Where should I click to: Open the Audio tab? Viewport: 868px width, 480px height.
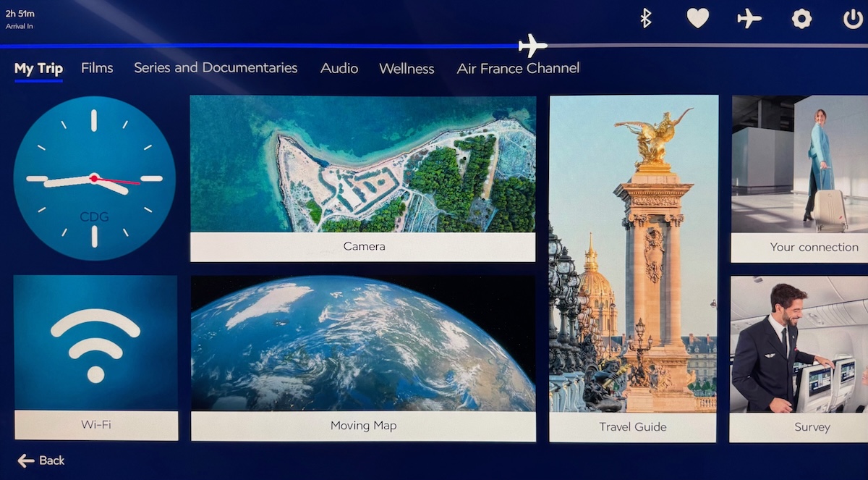click(x=339, y=69)
